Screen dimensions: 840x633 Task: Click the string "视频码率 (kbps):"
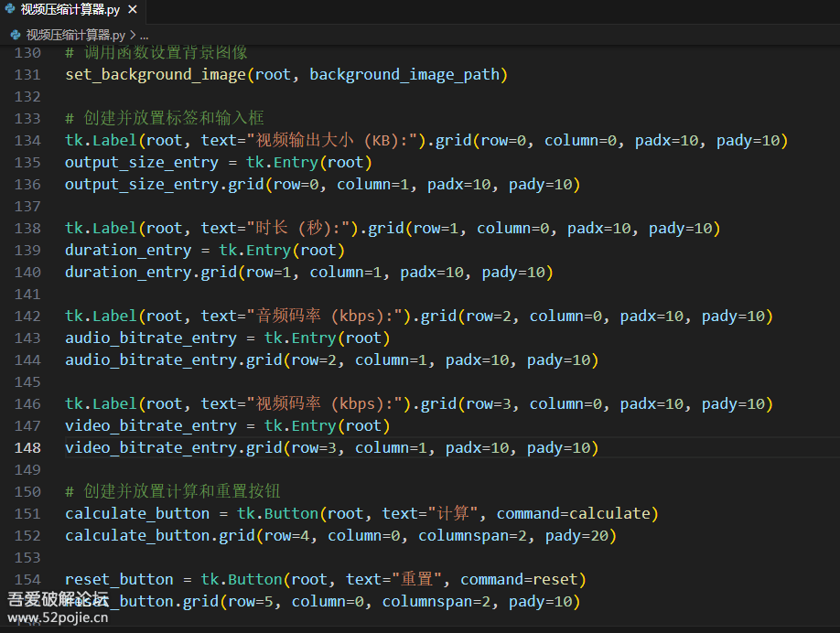324,403
